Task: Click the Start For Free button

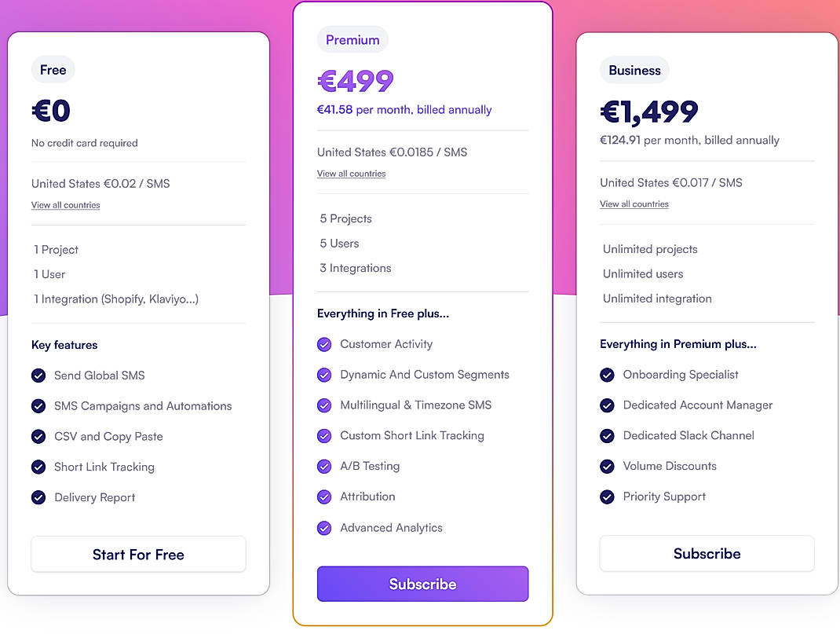Action: (x=138, y=554)
